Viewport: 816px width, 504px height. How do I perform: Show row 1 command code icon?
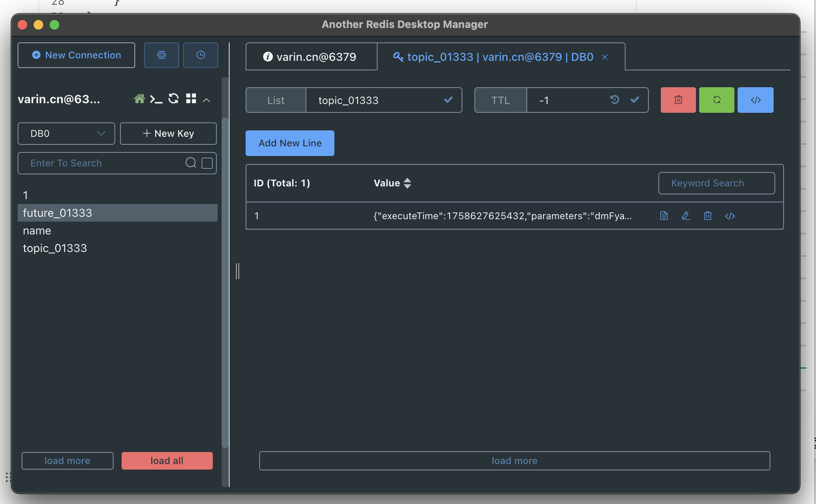[730, 216]
